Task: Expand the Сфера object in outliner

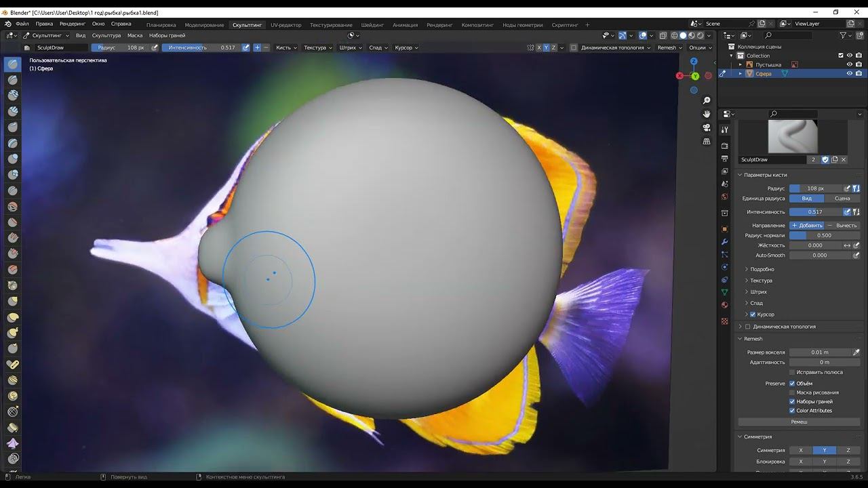Action: [x=741, y=73]
